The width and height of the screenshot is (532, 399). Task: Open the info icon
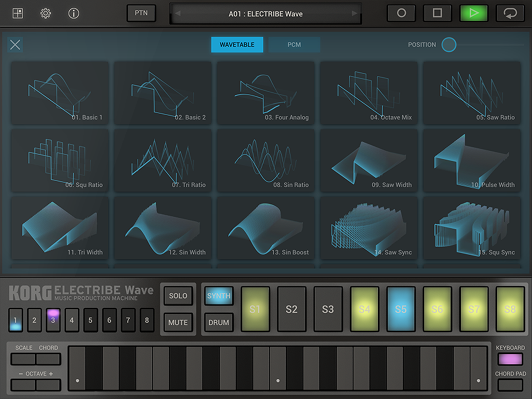(x=74, y=13)
